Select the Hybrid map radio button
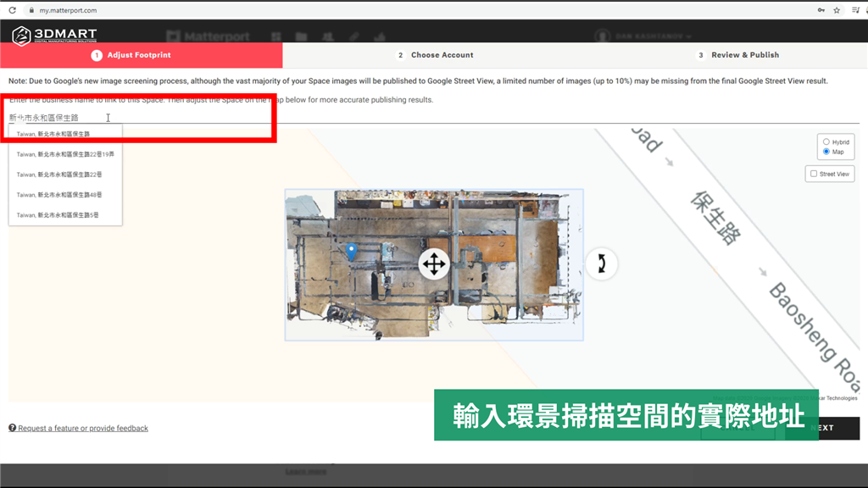Screen dimensions: 868x488 [x=826, y=141]
